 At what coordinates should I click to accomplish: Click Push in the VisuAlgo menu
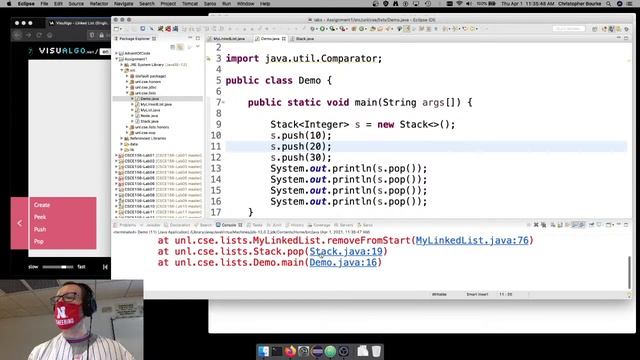click(x=40, y=229)
